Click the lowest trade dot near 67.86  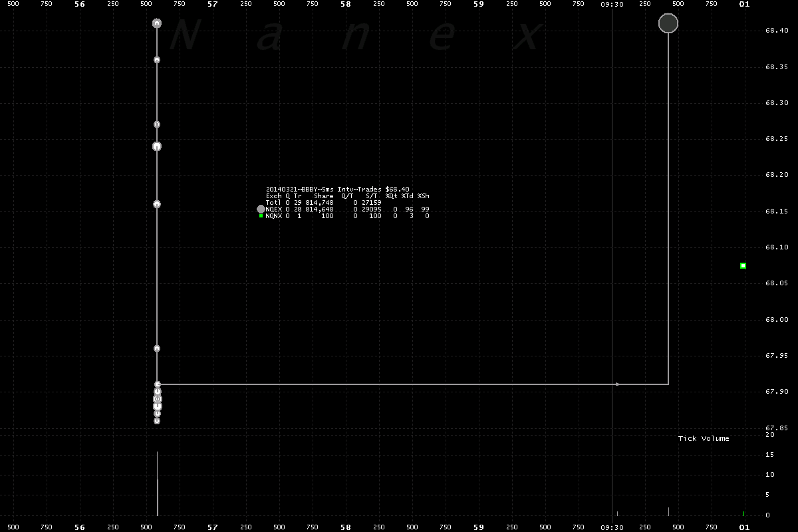point(157,421)
